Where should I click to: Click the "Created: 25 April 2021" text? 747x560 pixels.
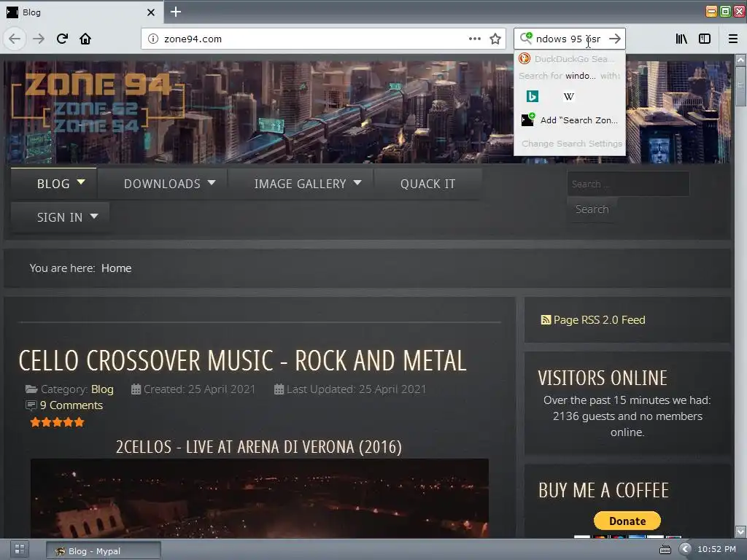(199, 389)
